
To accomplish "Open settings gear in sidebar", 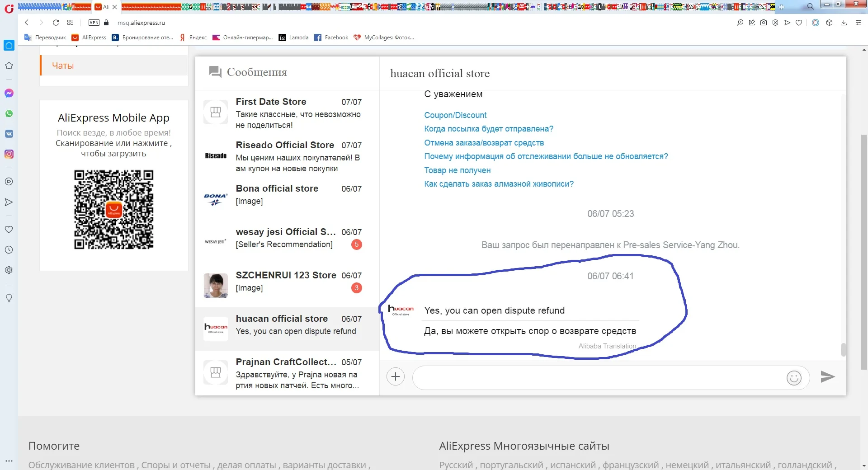I will coord(9,270).
